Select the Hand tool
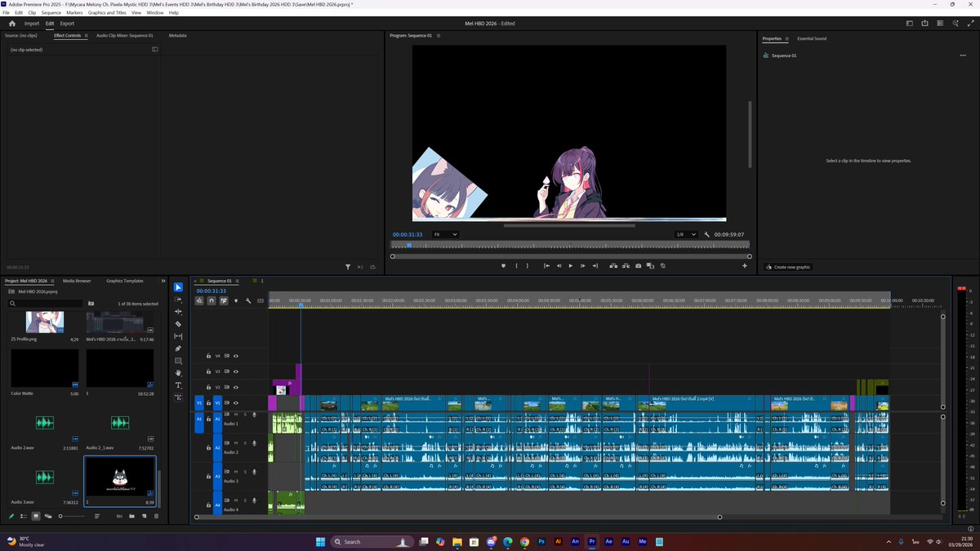980x551 pixels. point(178,373)
